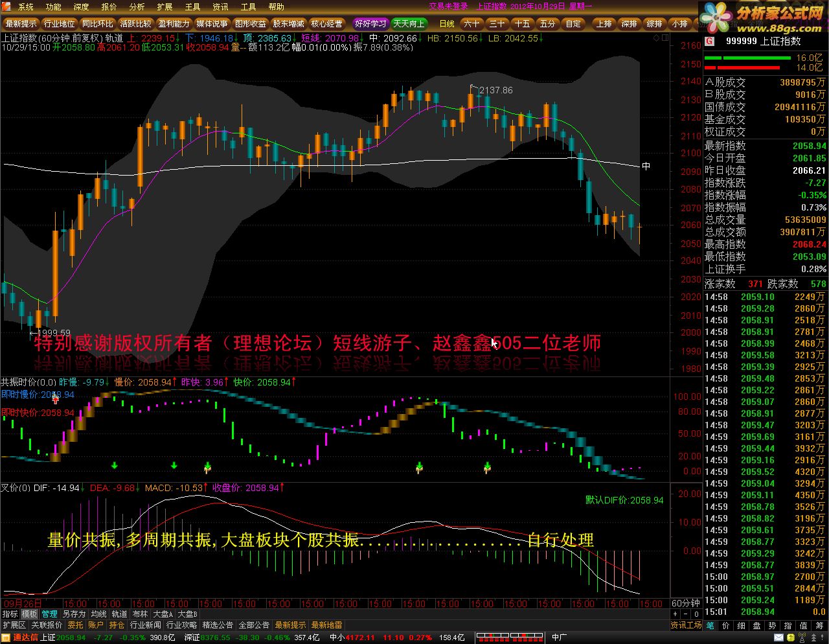Viewport: 829px width, 644px height.
Task: Switch chart period to 十五 minutes
Action: tap(523, 24)
